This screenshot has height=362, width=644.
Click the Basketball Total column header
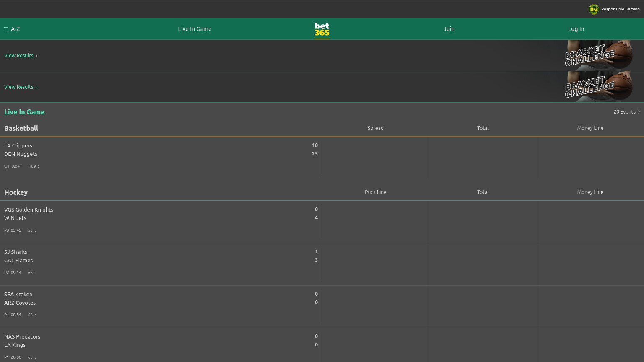pyautogui.click(x=483, y=128)
